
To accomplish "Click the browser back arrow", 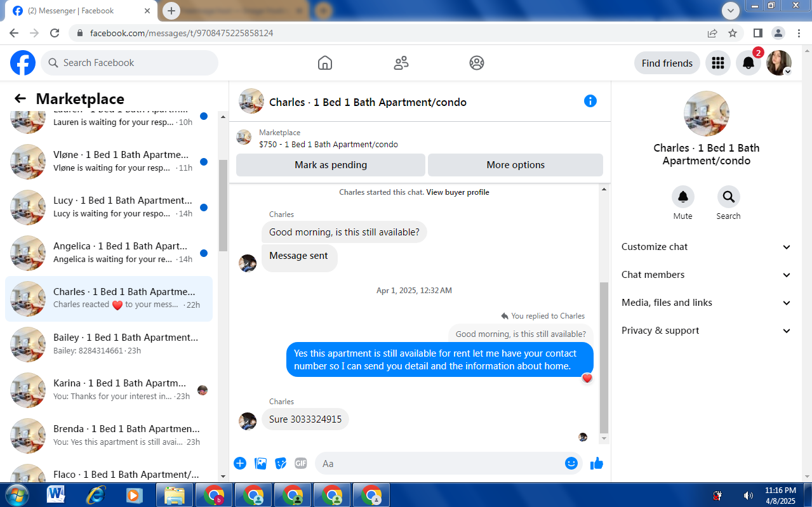I will (x=14, y=33).
